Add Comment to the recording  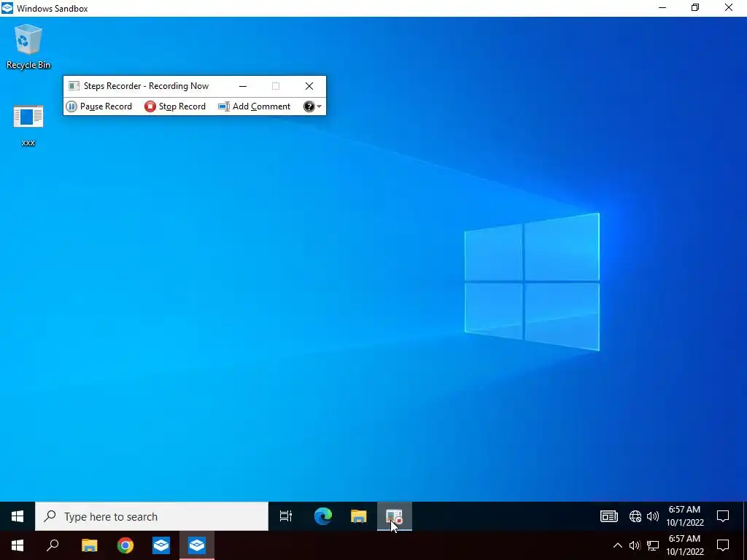(254, 106)
